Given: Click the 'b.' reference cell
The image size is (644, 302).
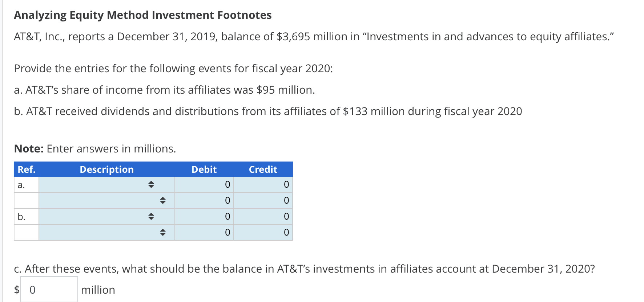Looking at the screenshot, I should point(27,217).
